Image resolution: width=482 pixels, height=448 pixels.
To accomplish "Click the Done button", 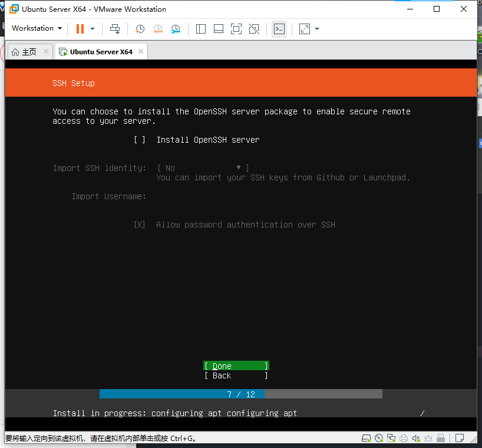I will tap(236, 366).
